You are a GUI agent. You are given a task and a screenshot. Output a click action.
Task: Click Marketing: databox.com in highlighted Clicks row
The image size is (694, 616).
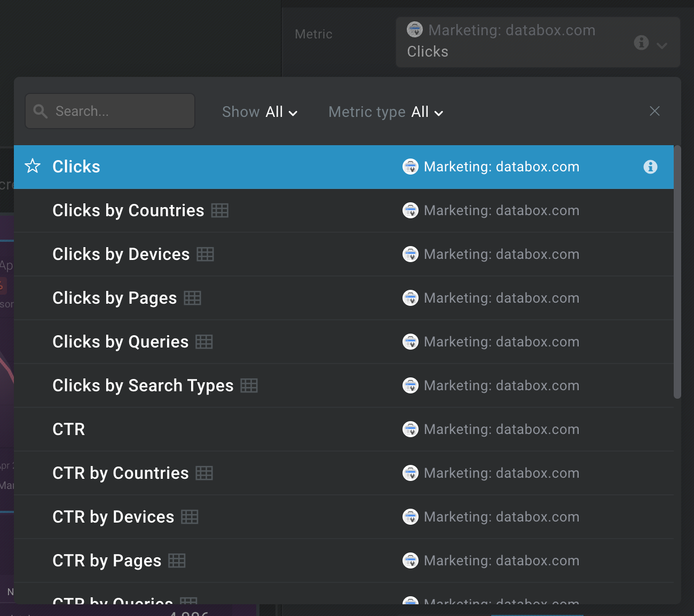(x=501, y=167)
